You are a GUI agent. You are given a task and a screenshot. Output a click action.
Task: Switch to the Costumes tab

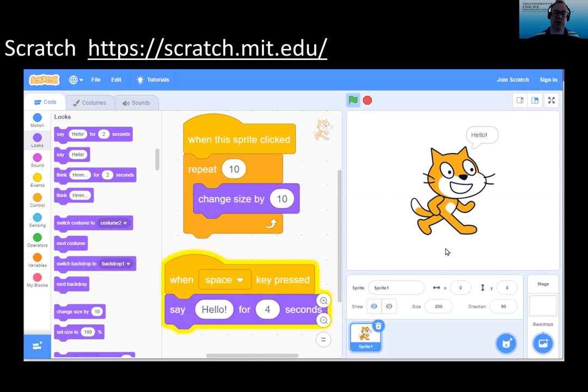click(90, 103)
